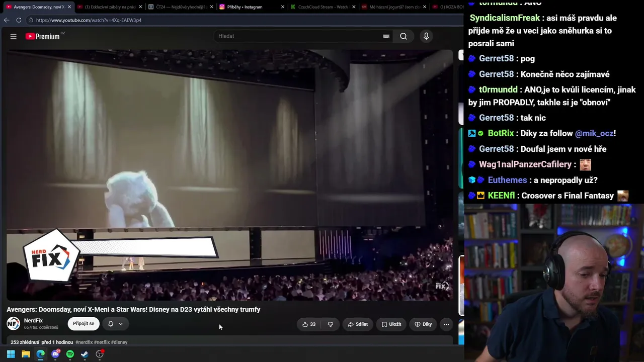Open Spotify from taskbar
644x362 pixels.
(x=70, y=354)
